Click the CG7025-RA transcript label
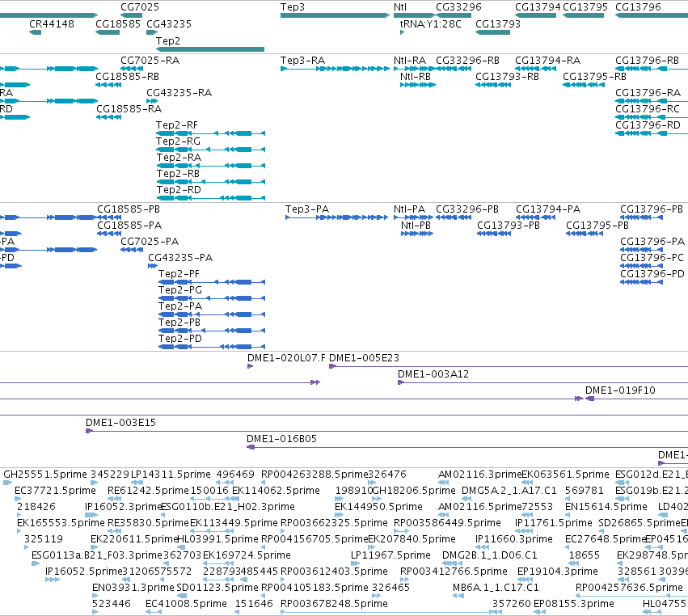Screen dimensions: 688x616 150,60
